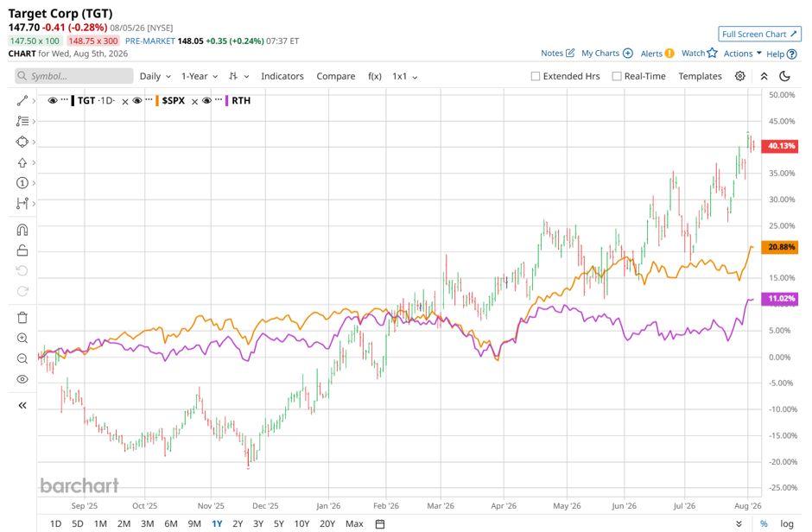Hide the $SPX series eye icon
This screenshot has width=812, height=532.
tap(137, 100)
